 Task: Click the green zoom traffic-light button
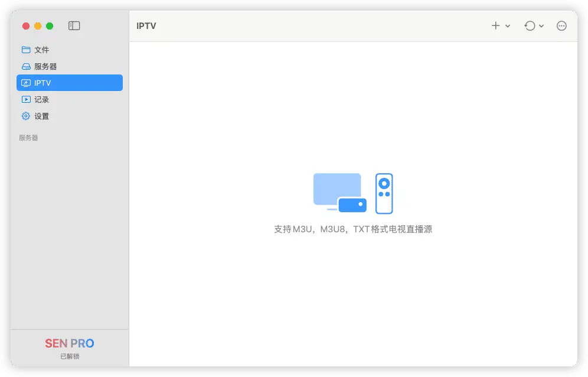pos(50,26)
